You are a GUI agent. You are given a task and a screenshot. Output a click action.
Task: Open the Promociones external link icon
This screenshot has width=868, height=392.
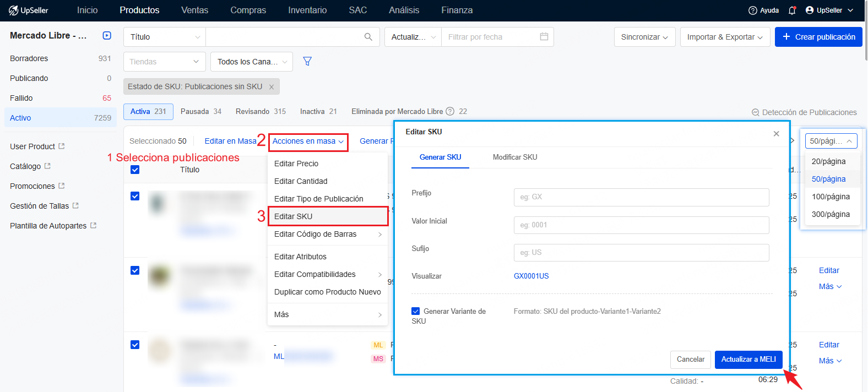[62, 186]
